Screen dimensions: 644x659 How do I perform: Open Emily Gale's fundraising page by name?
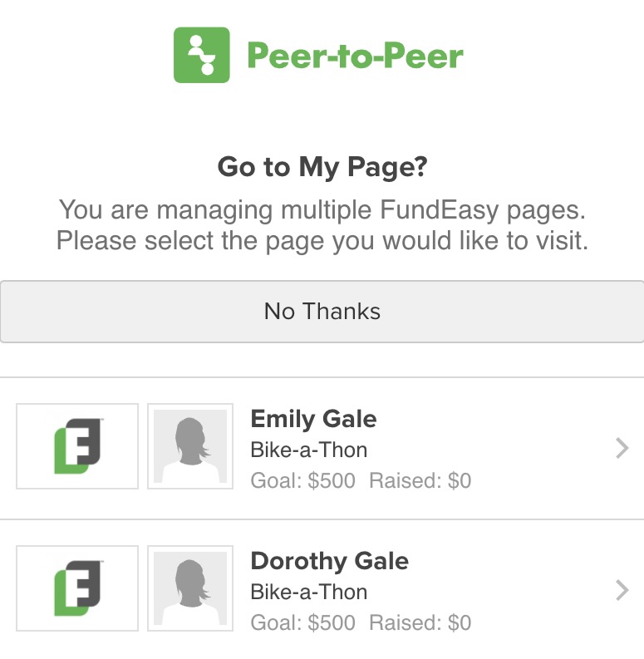[313, 419]
